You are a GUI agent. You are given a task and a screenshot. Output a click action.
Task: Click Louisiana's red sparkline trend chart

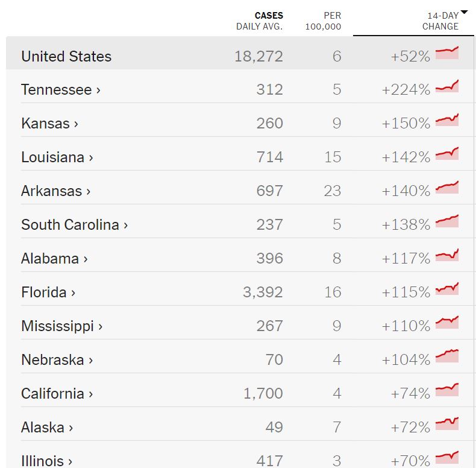[x=447, y=154]
